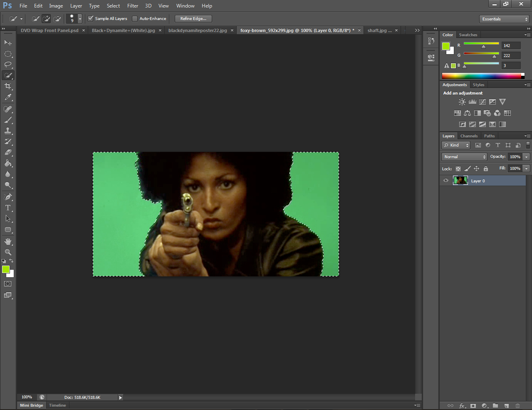Switch to DVD Wrap Front Panel.psd tab
Screen dimensions: 532x410
tap(49, 30)
